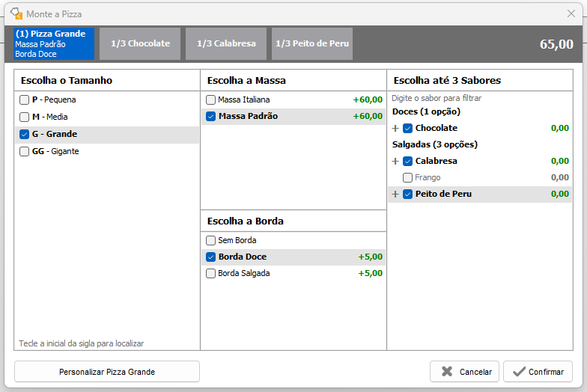The image size is (587, 392).
Task: Click the Confirmar button
Action: click(538, 372)
